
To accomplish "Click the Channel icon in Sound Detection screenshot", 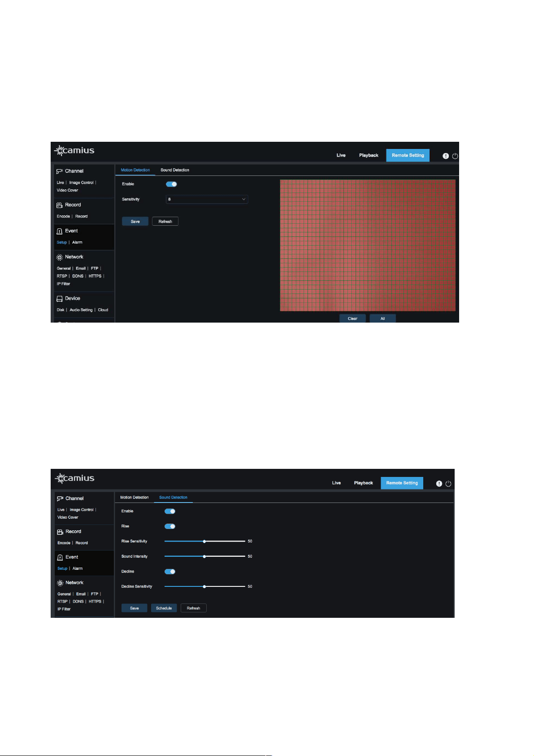I will pyautogui.click(x=60, y=498).
